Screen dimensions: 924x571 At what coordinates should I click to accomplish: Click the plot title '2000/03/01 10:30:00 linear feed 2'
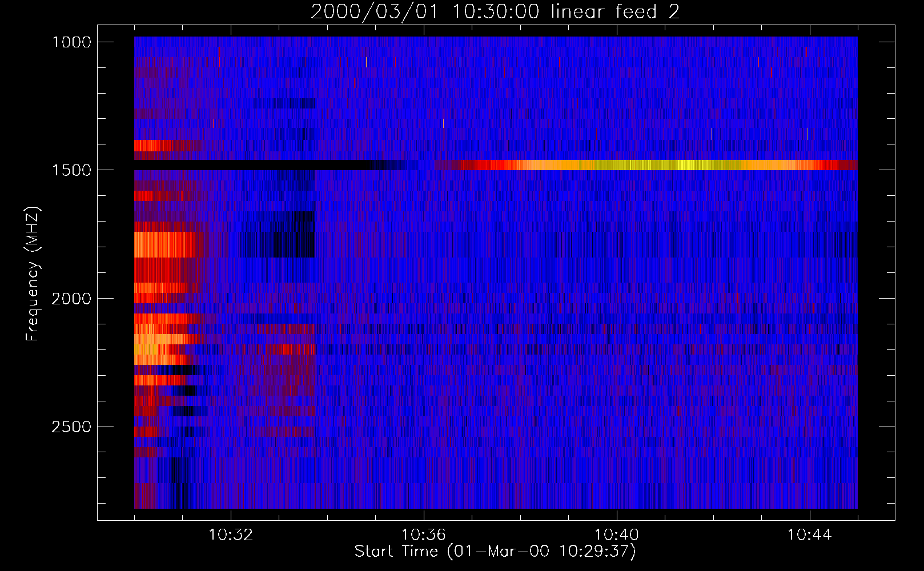coord(495,11)
